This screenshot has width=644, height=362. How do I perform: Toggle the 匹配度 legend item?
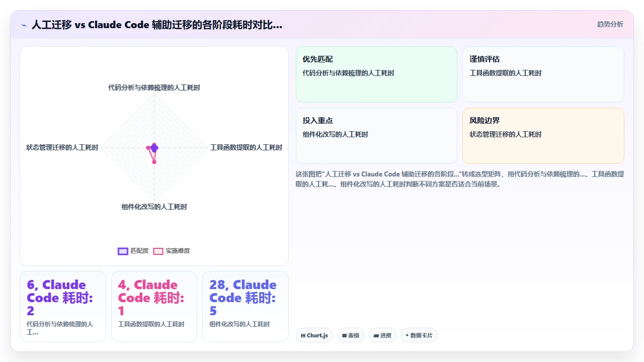tap(133, 251)
